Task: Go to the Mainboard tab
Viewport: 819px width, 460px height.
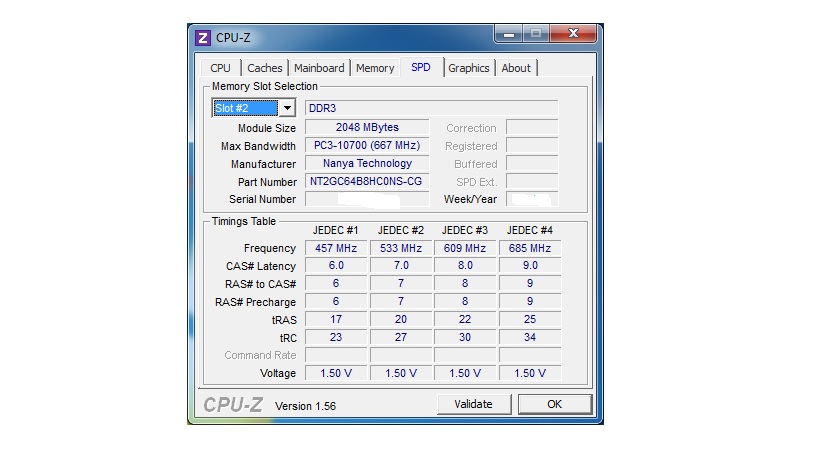Action: 319,68
